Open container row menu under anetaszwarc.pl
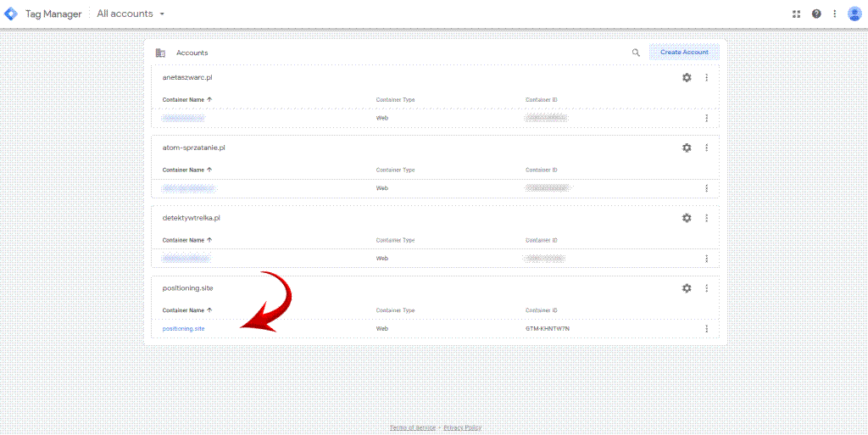Viewport: 868px width, 435px height. [706, 118]
